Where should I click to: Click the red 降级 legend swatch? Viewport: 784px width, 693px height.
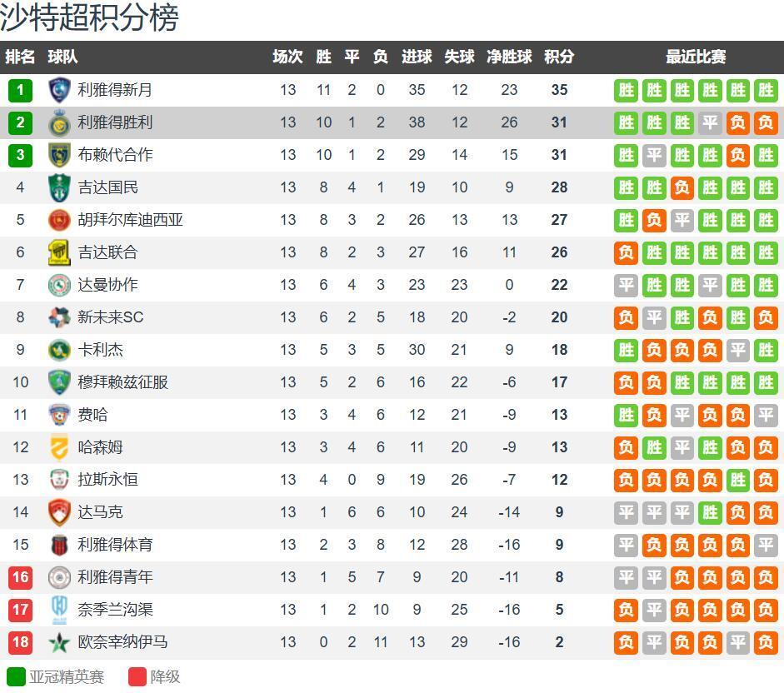[x=137, y=676]
